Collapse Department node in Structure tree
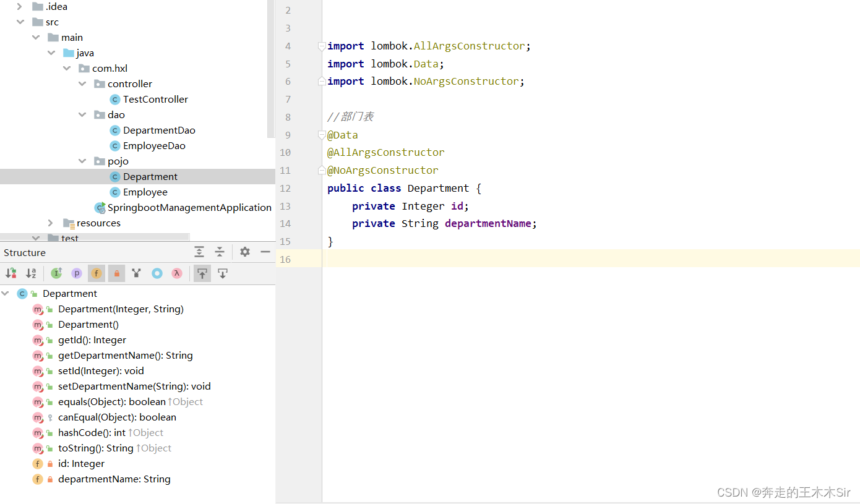This screenshot has width=860, height=504. click(6, 294)
